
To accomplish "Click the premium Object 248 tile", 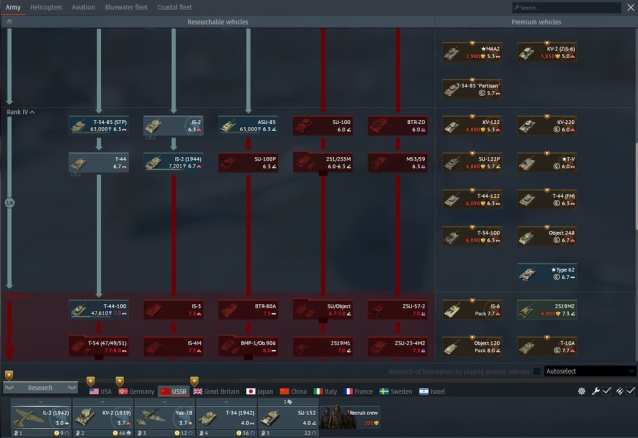I will [547, 236].
